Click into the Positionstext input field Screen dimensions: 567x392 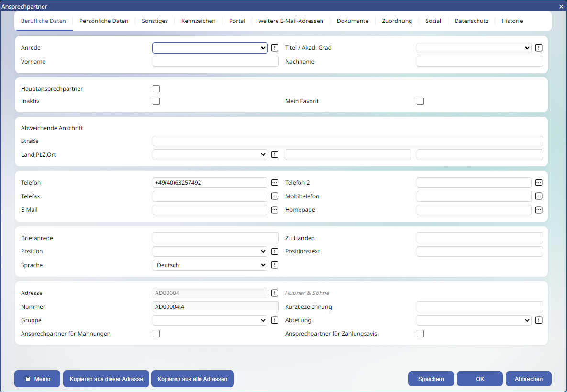tap(480, 251)
